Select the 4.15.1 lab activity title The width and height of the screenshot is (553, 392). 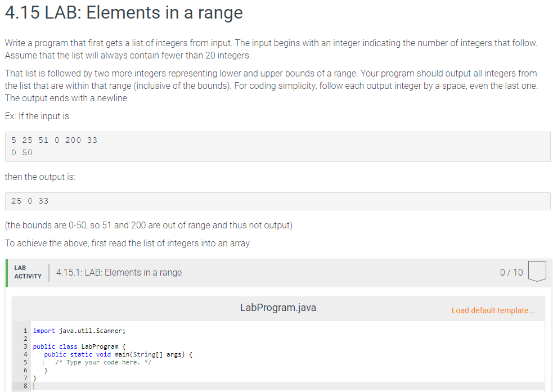(x=119, y=273)
